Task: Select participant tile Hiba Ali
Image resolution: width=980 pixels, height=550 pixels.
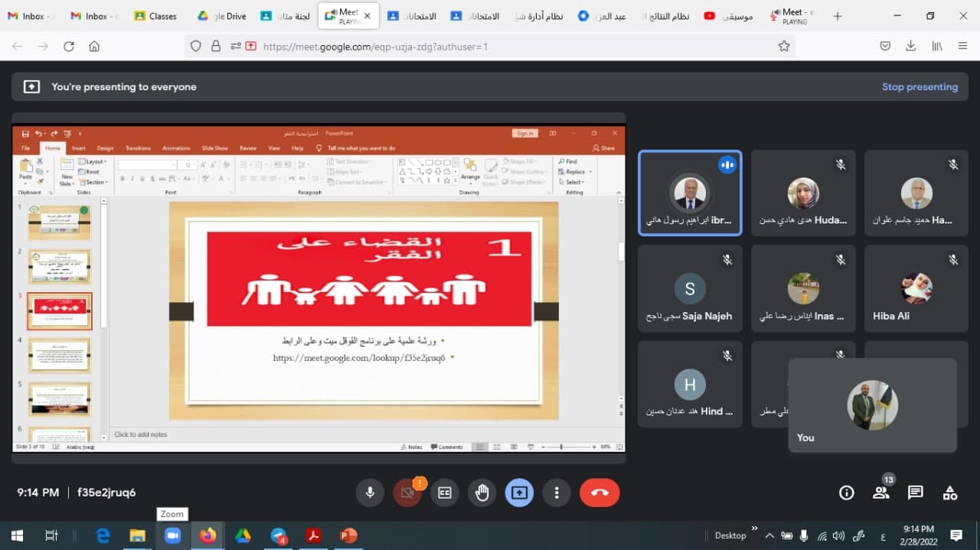Action: pyautogui.click(x=916, y=288)
